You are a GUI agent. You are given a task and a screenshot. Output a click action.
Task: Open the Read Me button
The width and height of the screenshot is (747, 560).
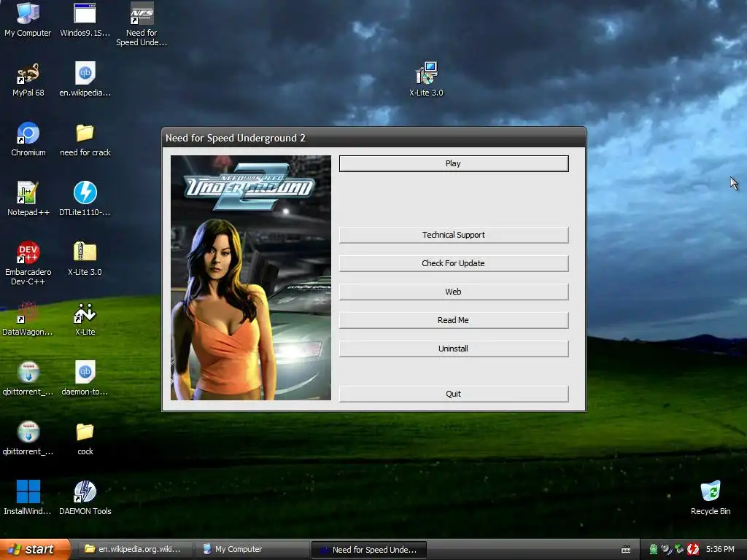[454, 320]
